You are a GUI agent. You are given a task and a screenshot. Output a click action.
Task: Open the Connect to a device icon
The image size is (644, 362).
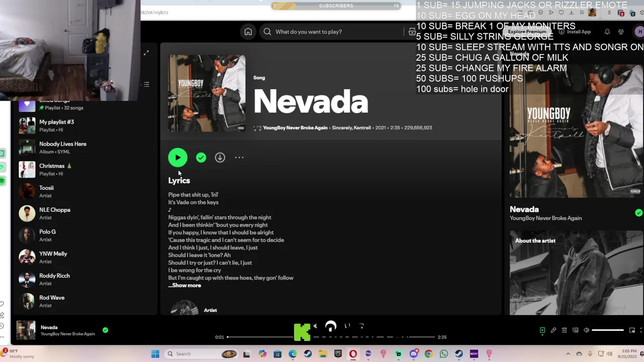(576, 330)
